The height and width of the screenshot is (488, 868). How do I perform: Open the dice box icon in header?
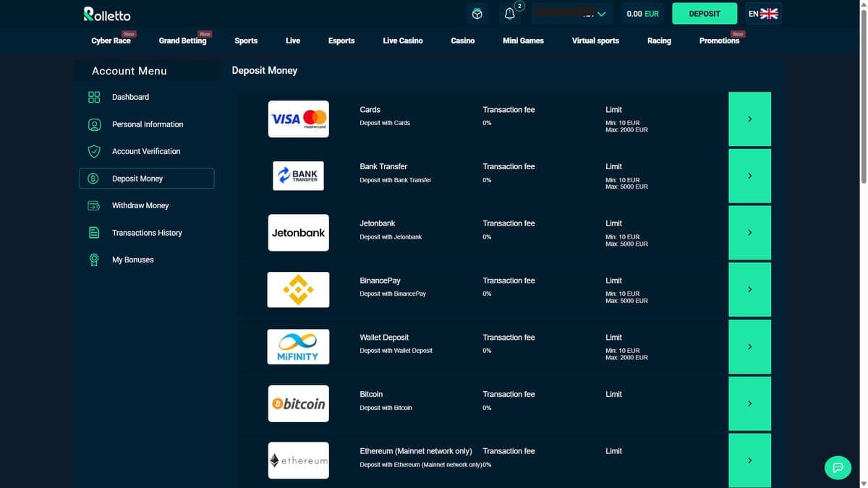(477, 14)
